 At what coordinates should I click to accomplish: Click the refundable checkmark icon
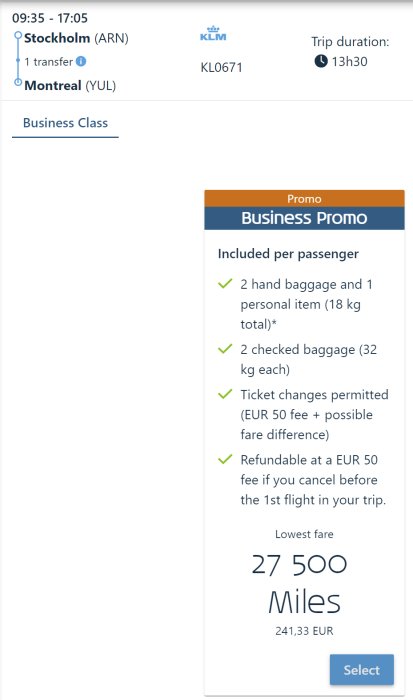pyautogui.click(x=225, y=459)
